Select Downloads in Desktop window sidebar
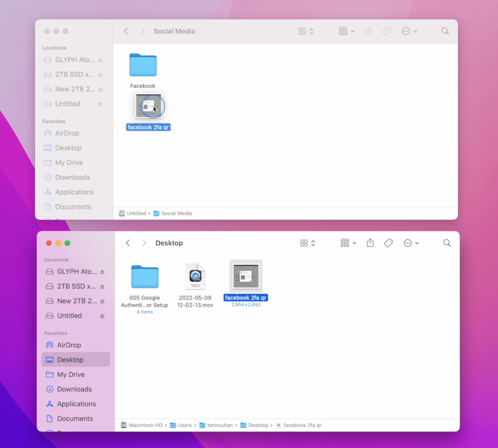Image resolution: width=498 pixels, height=448 pixels. coord(76,389)
